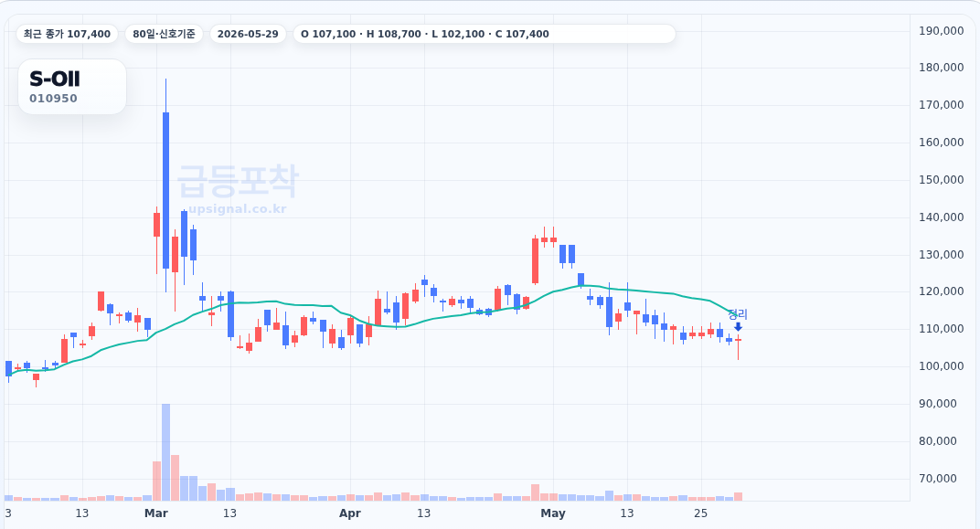The width and height of the screenshot is (980, 529).
Task: Click the 130,000 price axis label
Action: (x=941, y=255)
